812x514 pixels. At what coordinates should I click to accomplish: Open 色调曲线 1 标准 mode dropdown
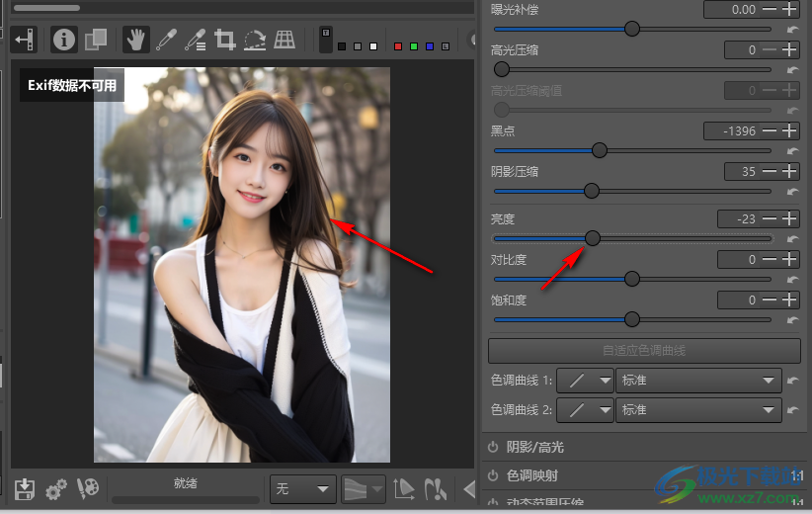pyautogui.click(x=698, y=381)
